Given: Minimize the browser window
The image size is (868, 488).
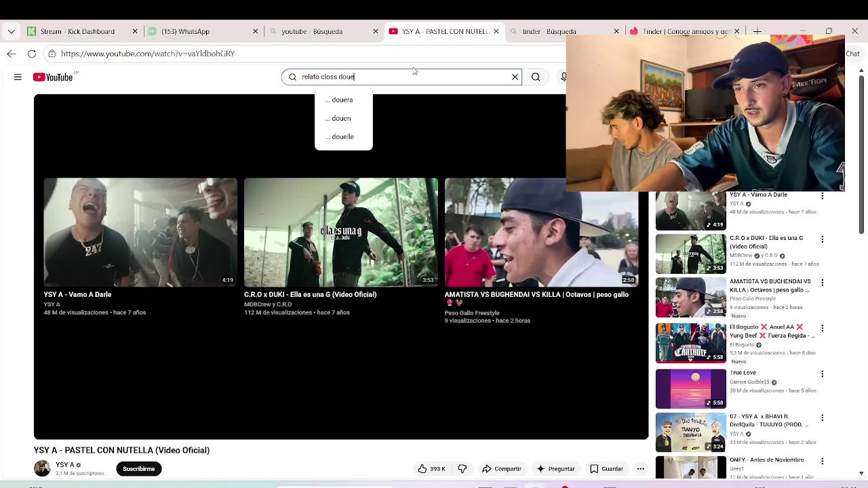Looking at the screenshot, I should [x=803, y=31].
